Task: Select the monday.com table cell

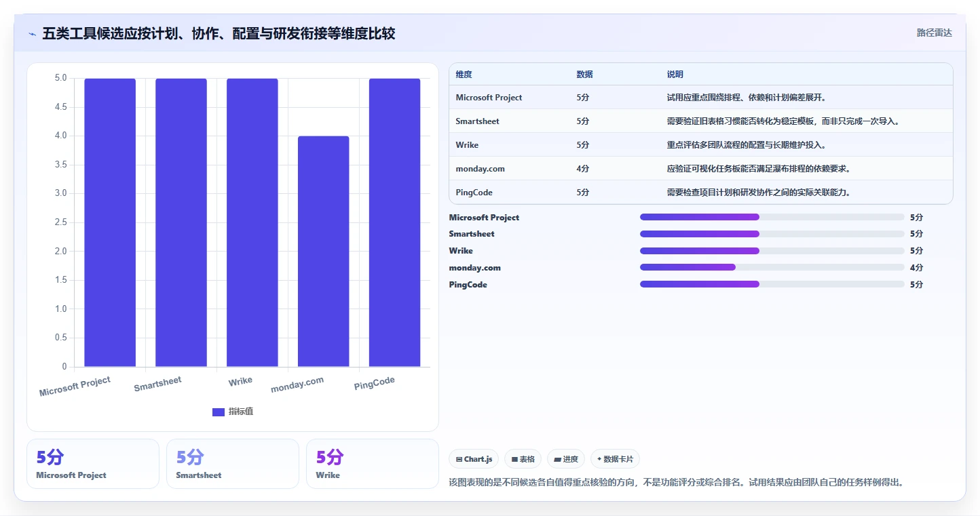Action: (480, 169)
